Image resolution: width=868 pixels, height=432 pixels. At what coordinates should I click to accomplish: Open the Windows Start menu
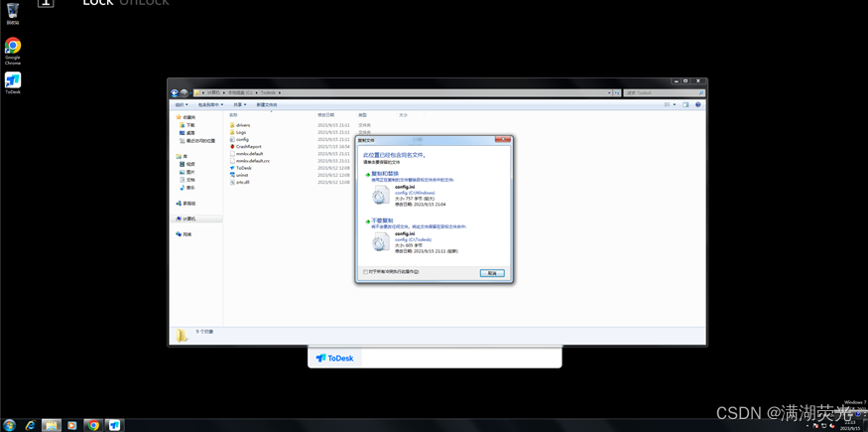(9, 425)
